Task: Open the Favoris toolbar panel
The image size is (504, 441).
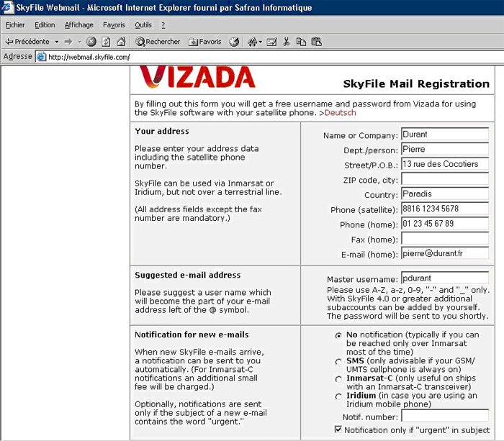Action: pyautogui.click(x=205, y=42)
